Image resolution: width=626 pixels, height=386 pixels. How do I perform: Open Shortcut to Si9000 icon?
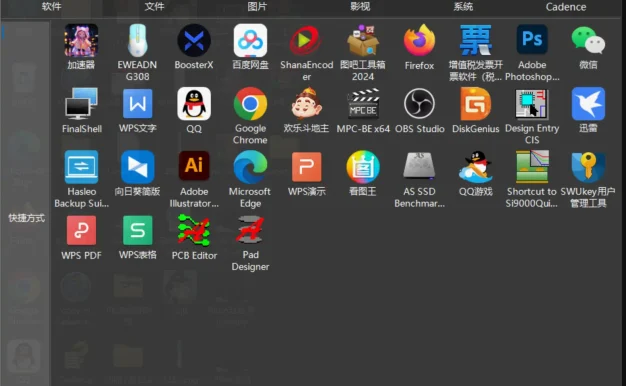(532, 166)
